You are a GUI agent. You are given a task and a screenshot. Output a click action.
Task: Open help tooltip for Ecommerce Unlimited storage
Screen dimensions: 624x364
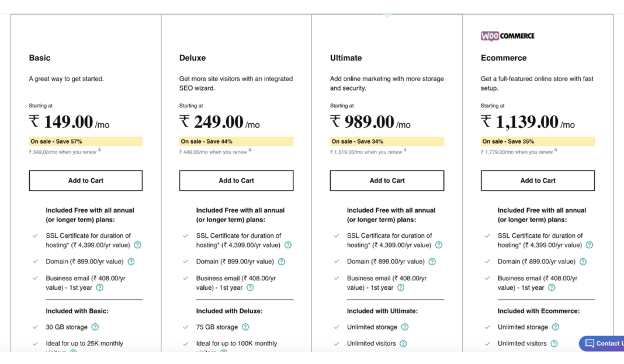point(555,327)
